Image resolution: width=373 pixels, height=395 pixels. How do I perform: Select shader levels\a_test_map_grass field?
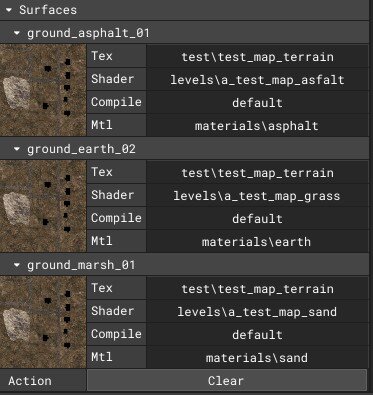coord(257,195)
